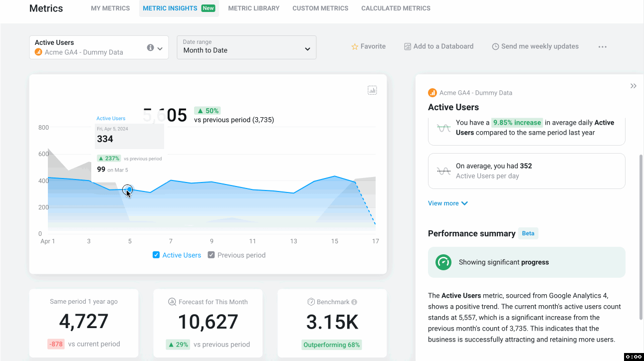Click the Add to a Databoard icon
Image resolution: width=644 pixels, height=361 pixels.
(x=408, y=46)
